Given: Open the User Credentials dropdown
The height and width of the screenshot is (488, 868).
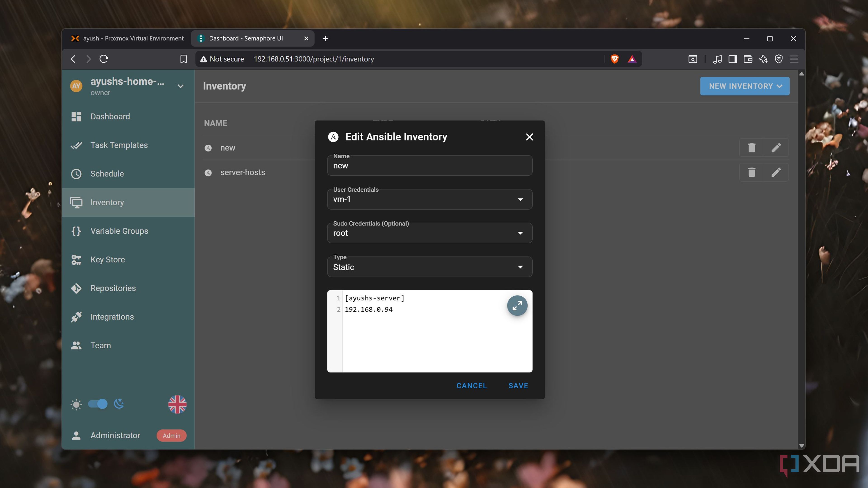Looking at the screenshot, I should [x=430, y=199].
